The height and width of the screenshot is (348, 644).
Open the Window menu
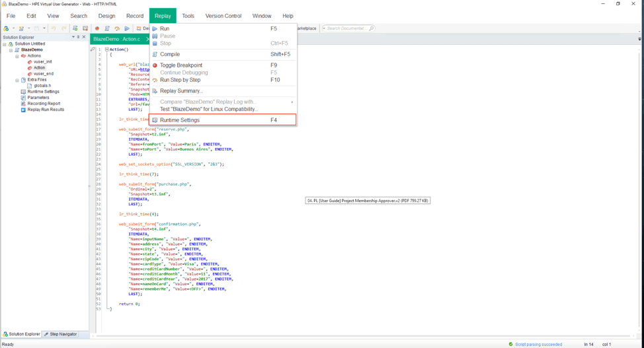pyautogui.click(x=262, y=16)
